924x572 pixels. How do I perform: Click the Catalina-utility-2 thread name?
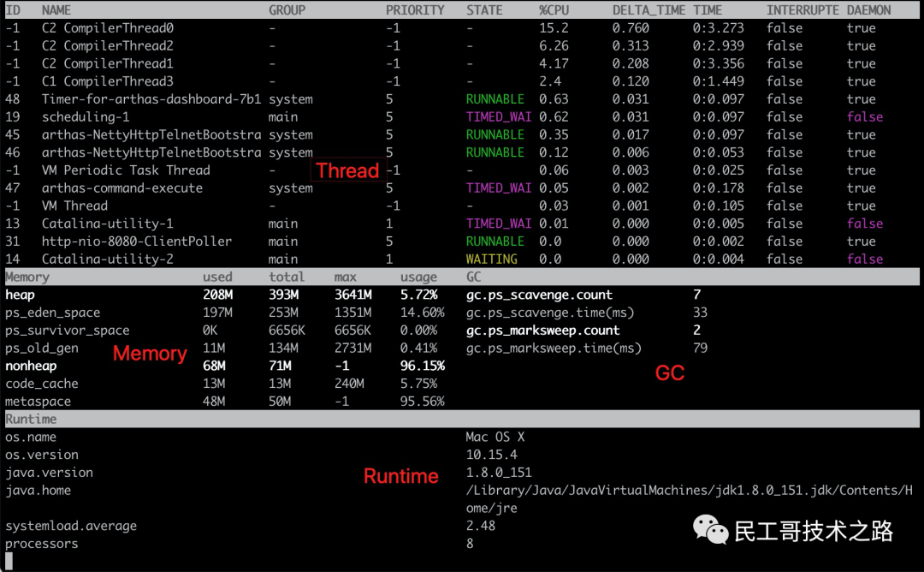tap(108, 259)
